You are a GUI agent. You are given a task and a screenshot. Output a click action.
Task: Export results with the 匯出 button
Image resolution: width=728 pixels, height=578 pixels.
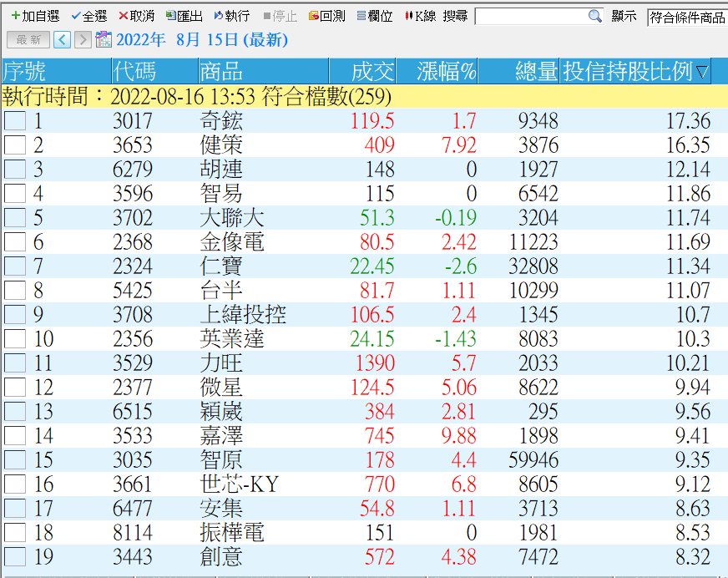(x=185, y=16)
